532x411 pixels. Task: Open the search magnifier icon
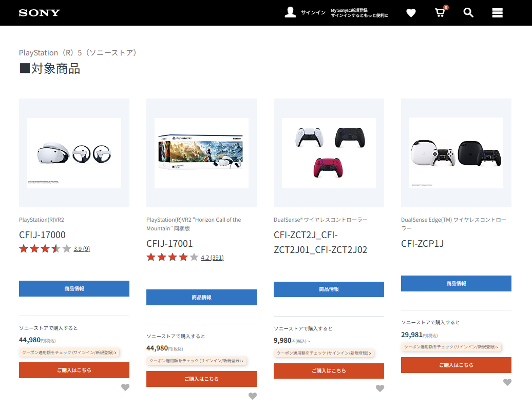(468, 12)
